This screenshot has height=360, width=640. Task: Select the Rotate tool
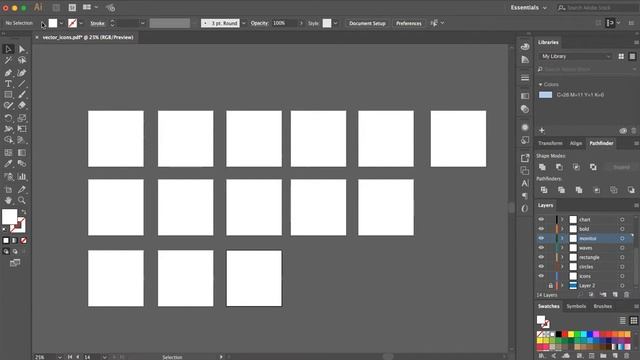point(8,118)
